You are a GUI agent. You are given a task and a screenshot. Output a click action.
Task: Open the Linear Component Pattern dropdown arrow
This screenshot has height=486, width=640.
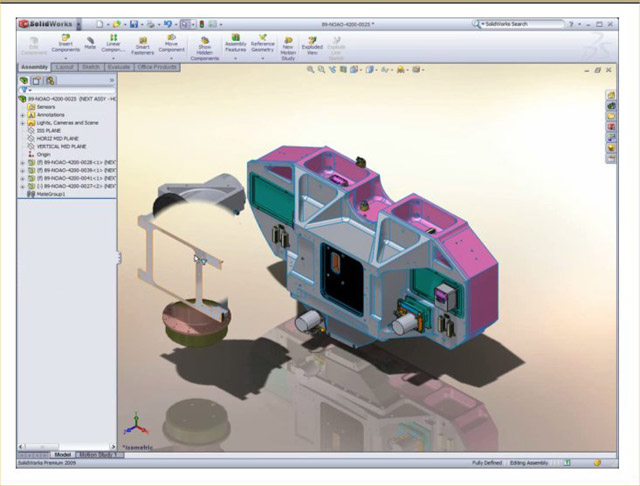pyautogui.click(x=114, y=57)
